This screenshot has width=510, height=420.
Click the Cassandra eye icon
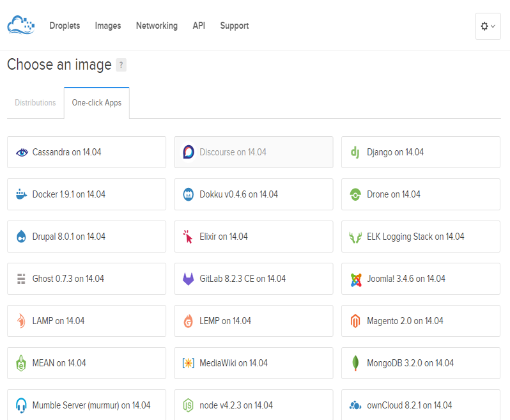point(22,152)
